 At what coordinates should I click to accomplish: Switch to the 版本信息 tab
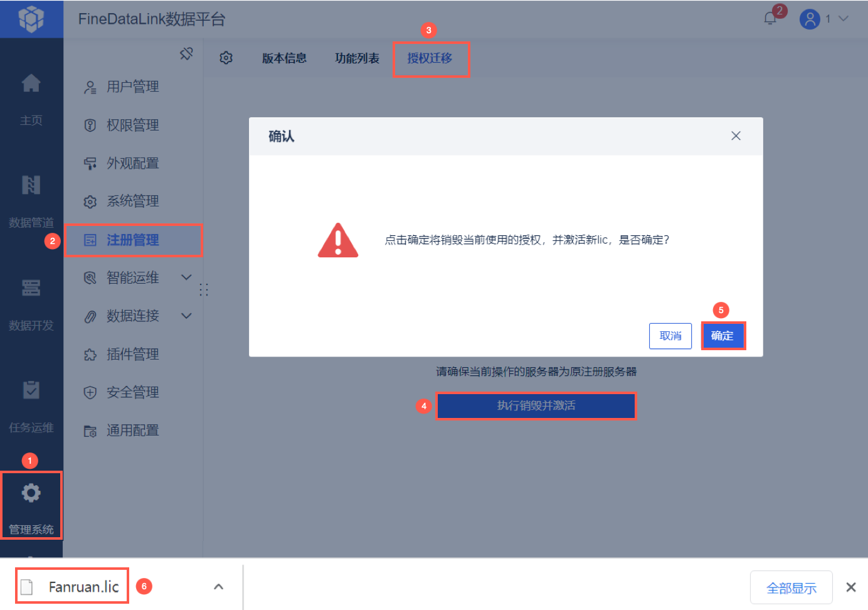(x=284, y=58)
